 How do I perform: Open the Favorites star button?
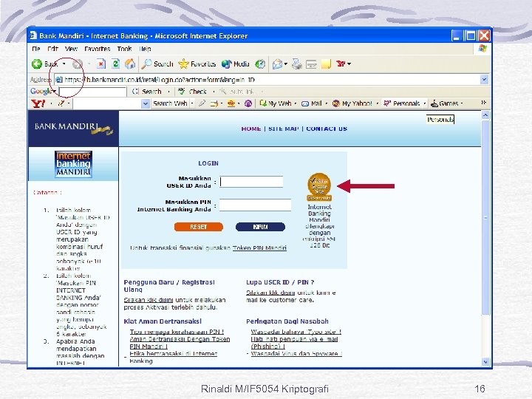click(197, 64)
